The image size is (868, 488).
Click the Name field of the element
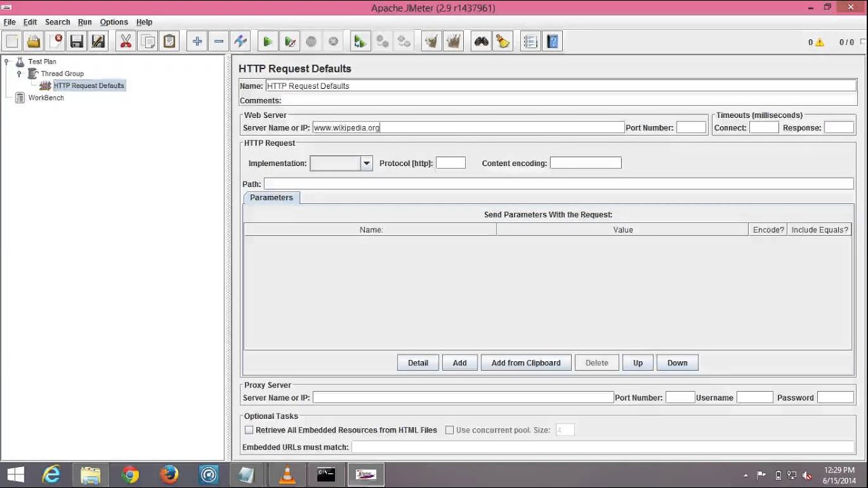point(561,86)
